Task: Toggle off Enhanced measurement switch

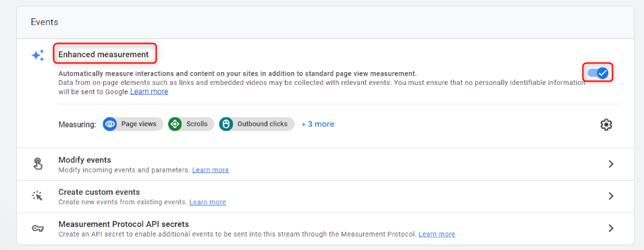Action: 598,73
